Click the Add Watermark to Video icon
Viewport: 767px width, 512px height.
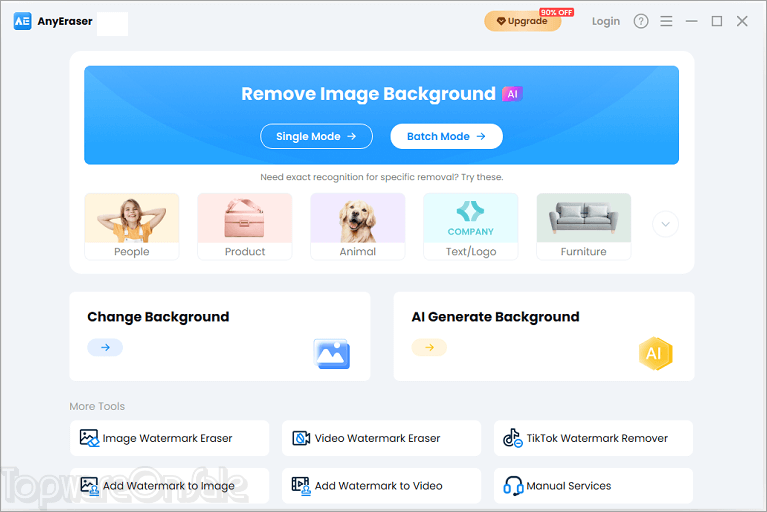click(301, 486)
